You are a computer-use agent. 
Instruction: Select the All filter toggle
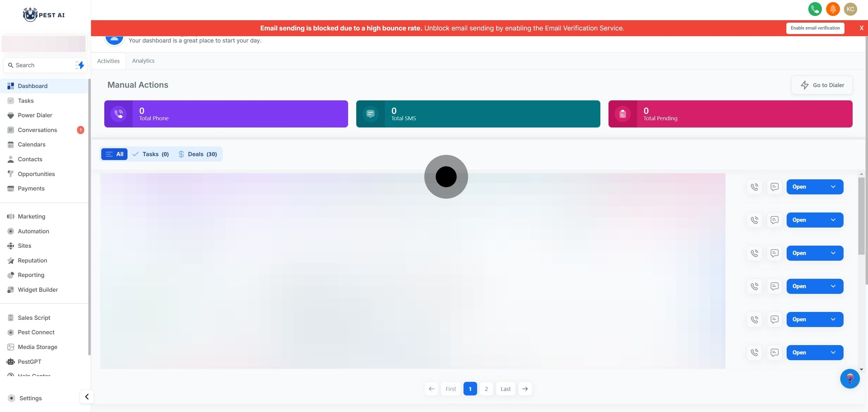click(x=114, y=154)
